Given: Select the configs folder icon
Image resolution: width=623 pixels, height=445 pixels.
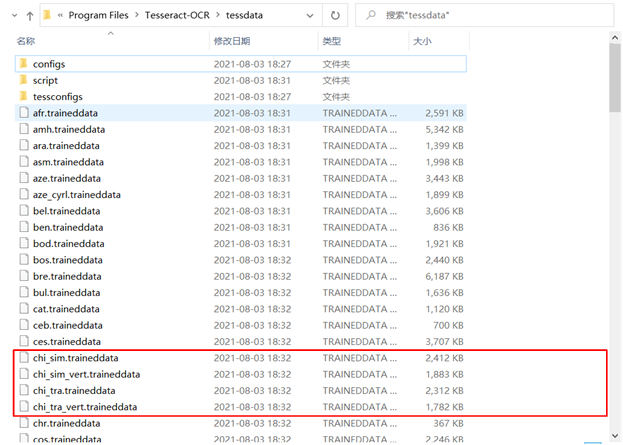Looking at the screenshot, I should click(24, 63).
